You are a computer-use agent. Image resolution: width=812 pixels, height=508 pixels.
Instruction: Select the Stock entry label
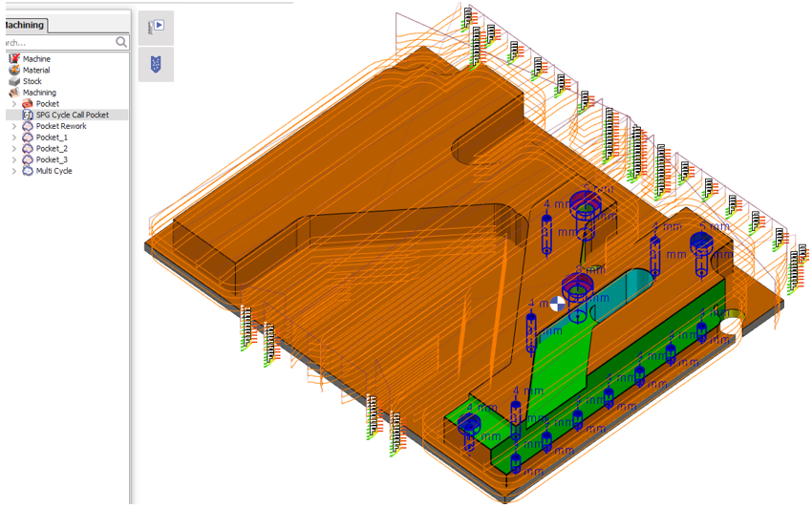tap(32, 82)
